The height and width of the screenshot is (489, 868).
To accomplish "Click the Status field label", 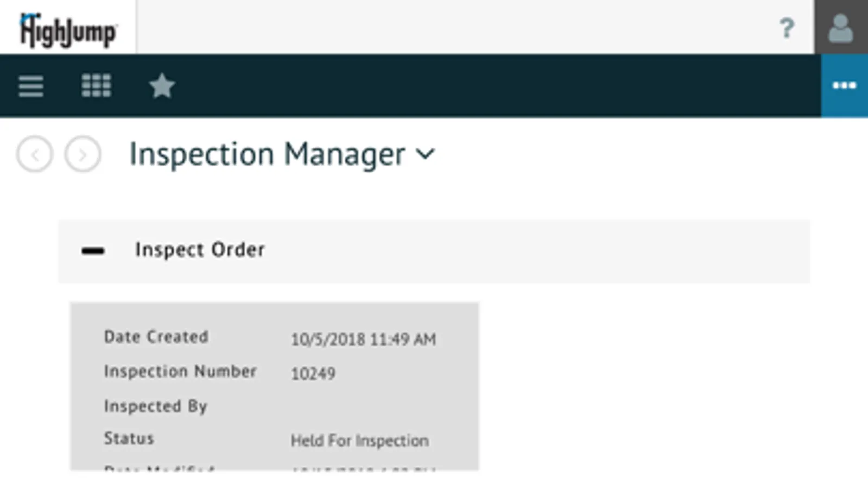I will 129,438.
